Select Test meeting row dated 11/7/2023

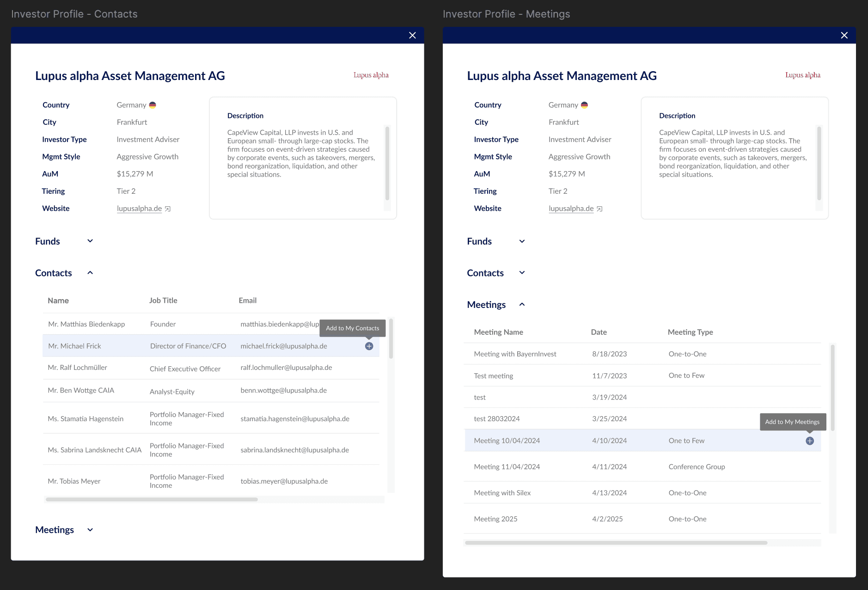click(642, 375)
